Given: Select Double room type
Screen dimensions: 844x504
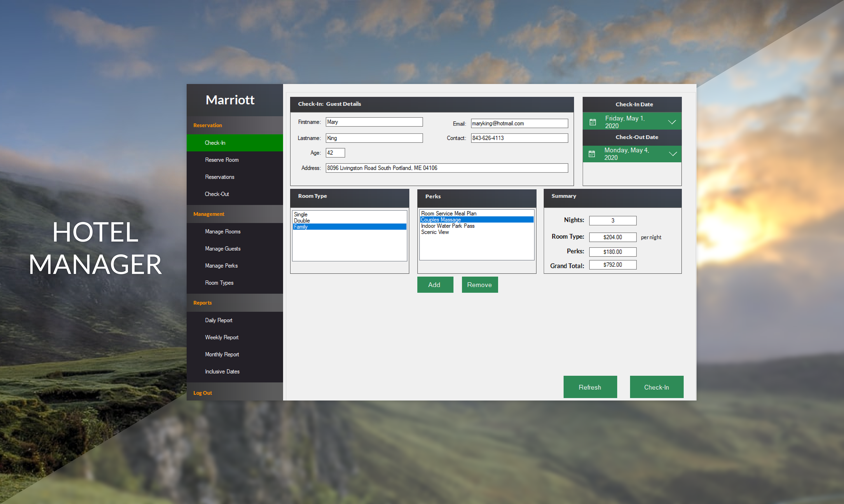Looking at the screenshot, I should pyautogui.click(x=349, y=220).
